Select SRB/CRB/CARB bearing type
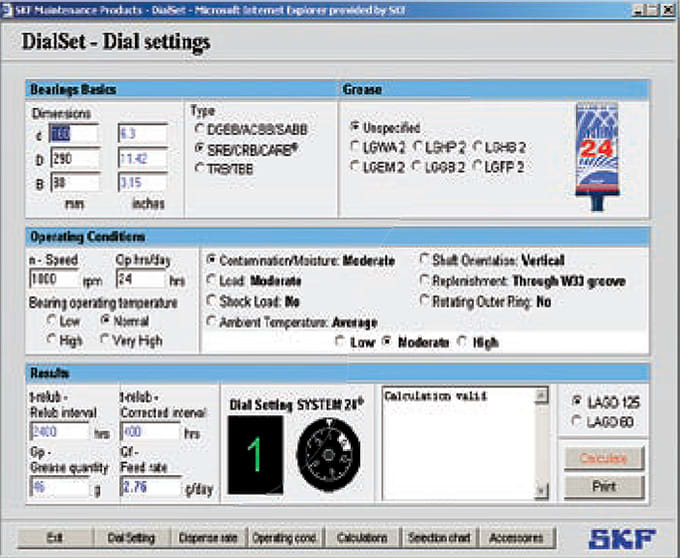Image resolution: width=680 pixels, height=558 pixels. click(200, 148)
